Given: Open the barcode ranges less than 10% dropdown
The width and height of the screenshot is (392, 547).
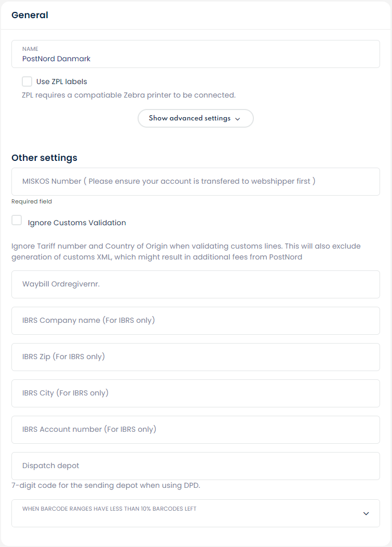Looking at the screenshot, I should coord(195,513).
